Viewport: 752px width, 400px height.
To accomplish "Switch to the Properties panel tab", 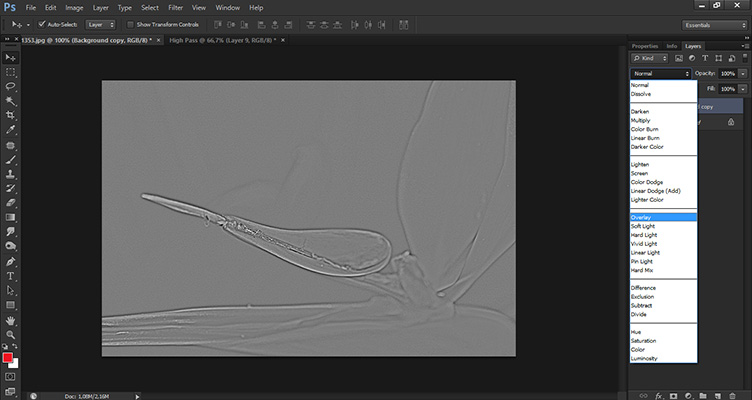I will point(645,46).
